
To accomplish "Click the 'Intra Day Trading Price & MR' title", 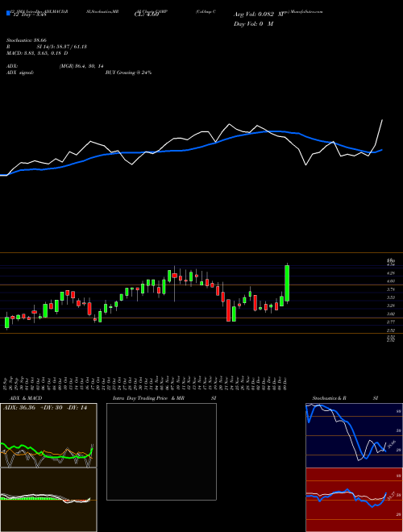I will pyautogui.click(x=148, y=398).
